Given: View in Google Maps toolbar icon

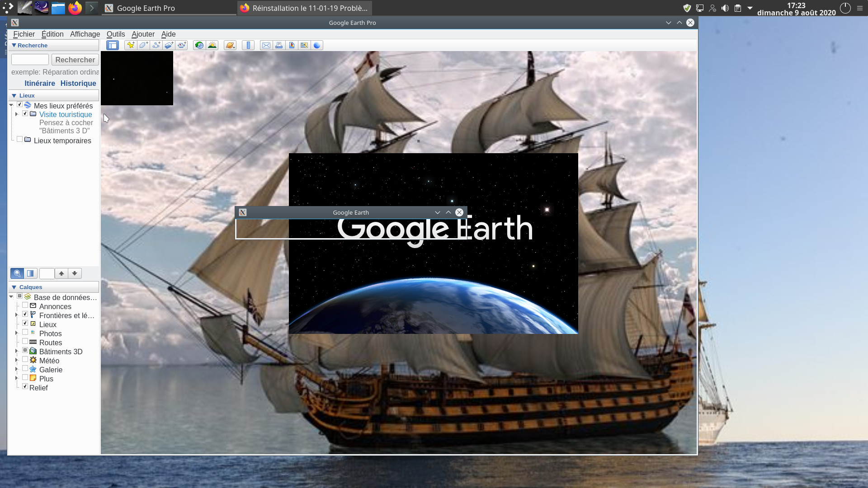Looking at the screenshot, I should (x=304, y=45).
